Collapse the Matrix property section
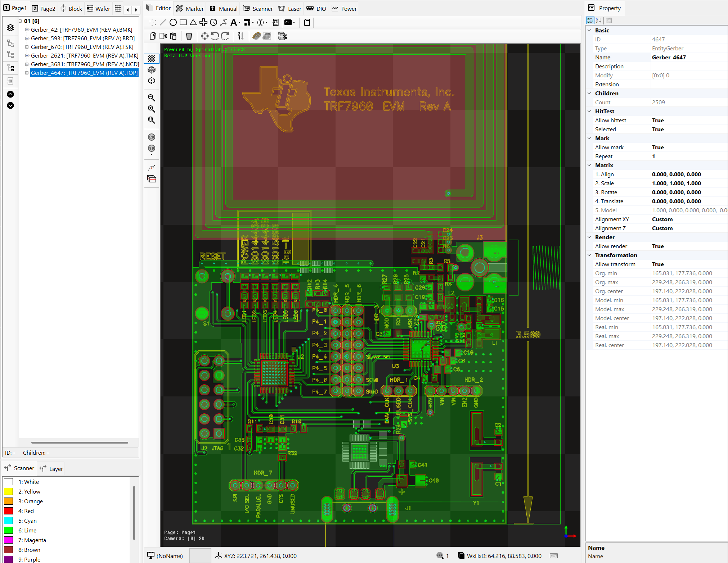This screenshot has width=728, height=563. pos(589,165)
